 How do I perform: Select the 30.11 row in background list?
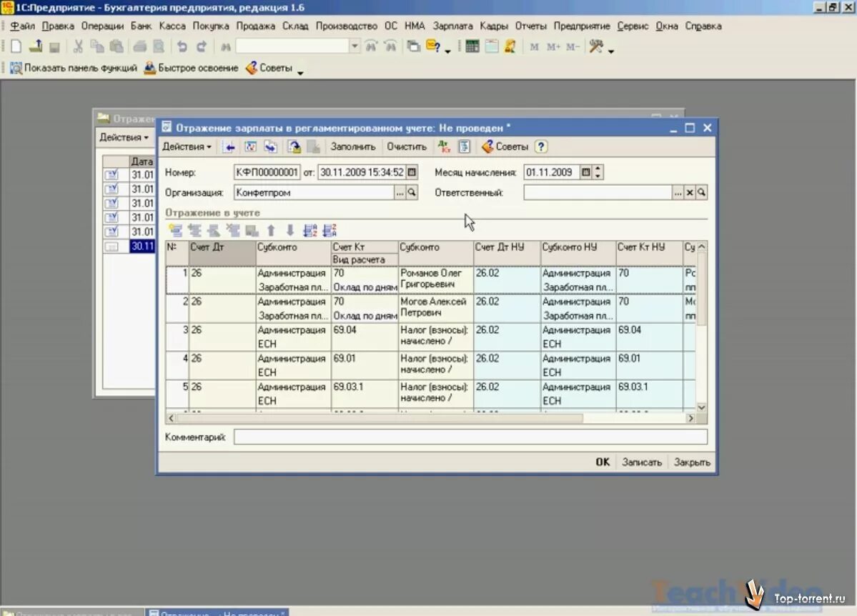click(x=129, y=247)
